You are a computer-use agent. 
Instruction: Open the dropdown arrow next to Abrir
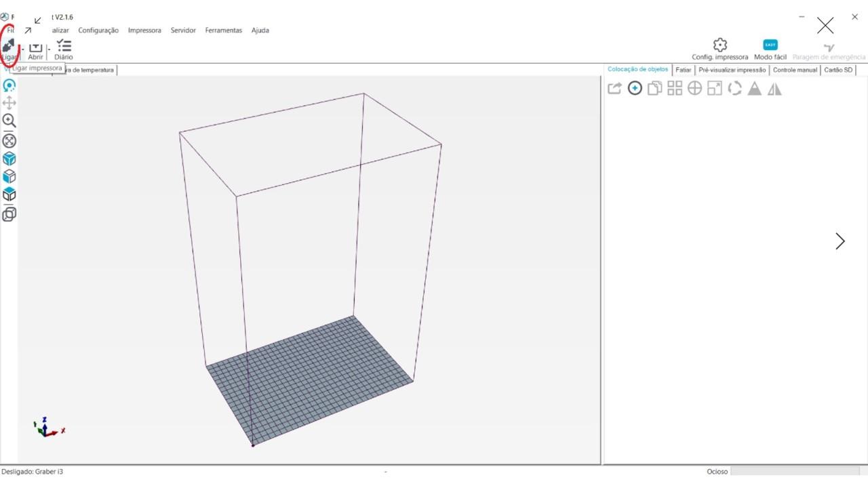point(49,49)
